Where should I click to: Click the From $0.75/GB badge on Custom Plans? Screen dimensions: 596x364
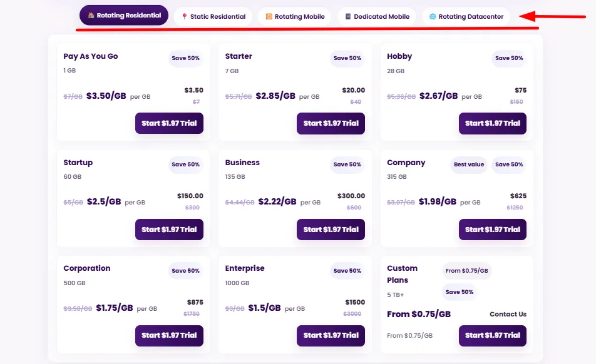(466, 271)
